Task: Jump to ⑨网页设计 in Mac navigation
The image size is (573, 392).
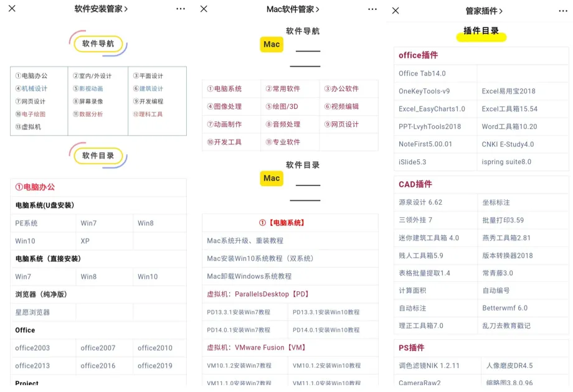Action: (342, 124)
